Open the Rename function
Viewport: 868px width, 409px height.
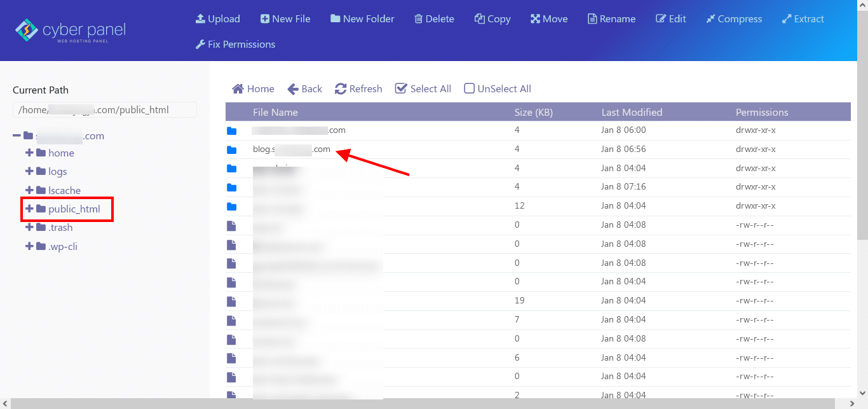pyautogui.click(x=611, y=18)
